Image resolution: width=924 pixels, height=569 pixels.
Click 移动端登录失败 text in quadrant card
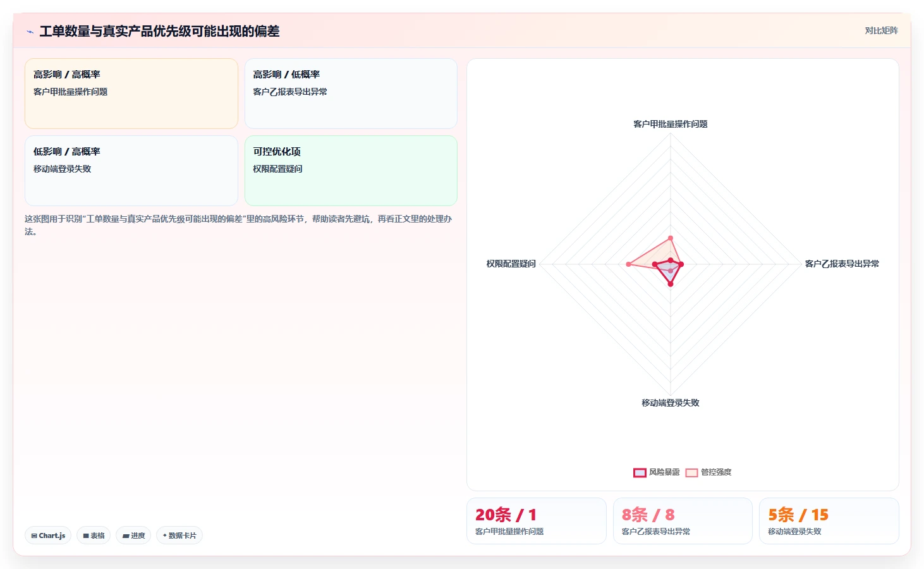(x=62, y=169)
